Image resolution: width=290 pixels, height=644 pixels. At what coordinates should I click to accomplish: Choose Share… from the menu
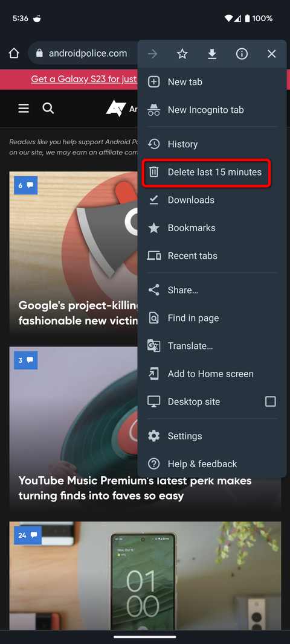coord(212,290)
